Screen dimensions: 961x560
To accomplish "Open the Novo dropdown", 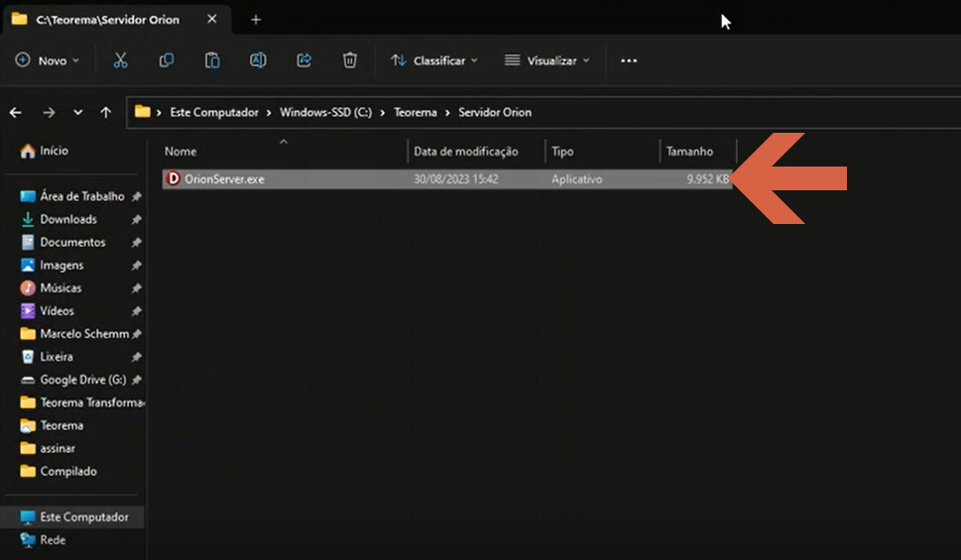I will pyautogui.click(x=48, y=60).
